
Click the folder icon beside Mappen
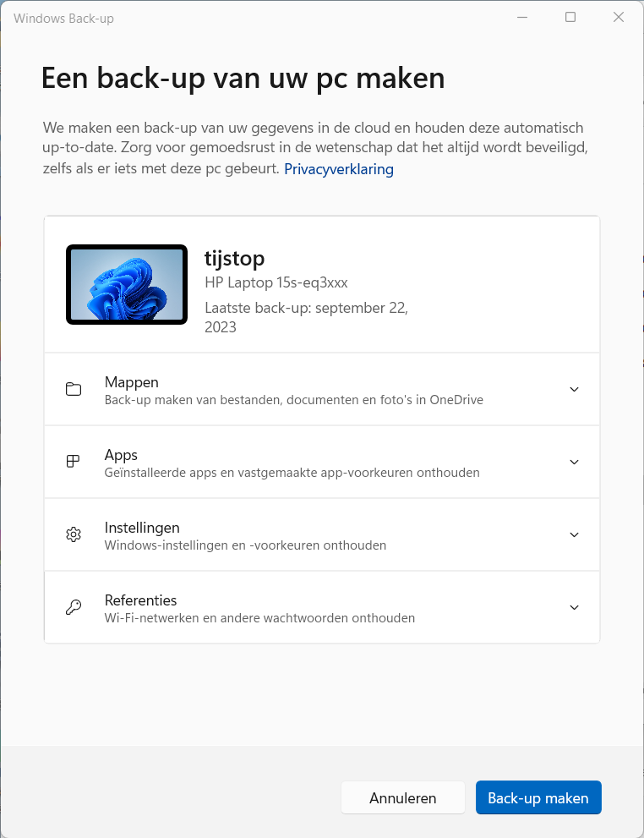(x=74, y=390)
